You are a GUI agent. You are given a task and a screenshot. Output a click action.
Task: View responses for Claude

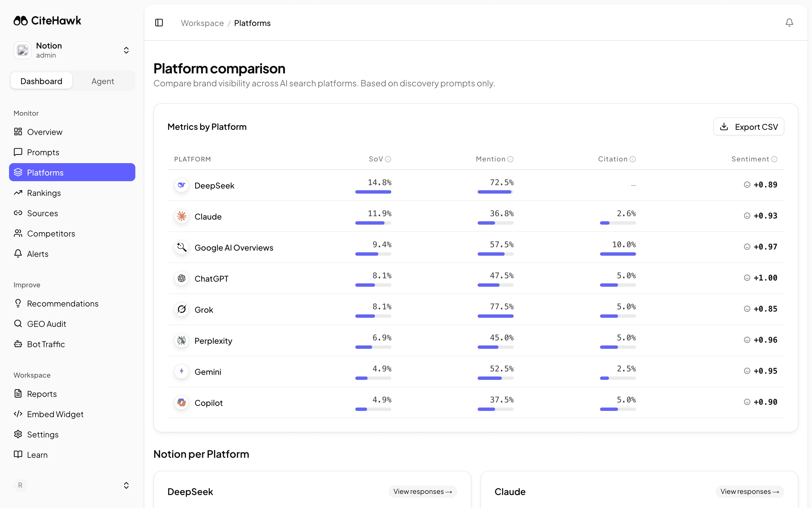pos(750,491)
